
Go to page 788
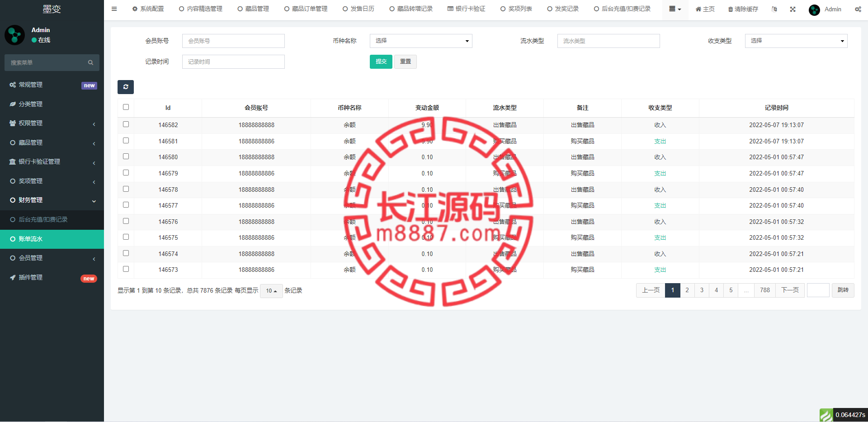coord(765,290)
